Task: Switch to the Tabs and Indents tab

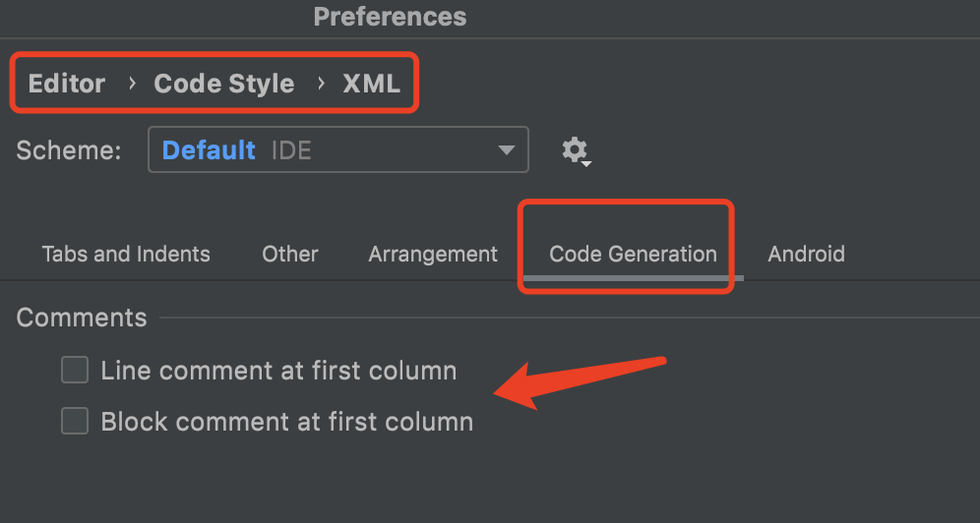Action: 126,254
